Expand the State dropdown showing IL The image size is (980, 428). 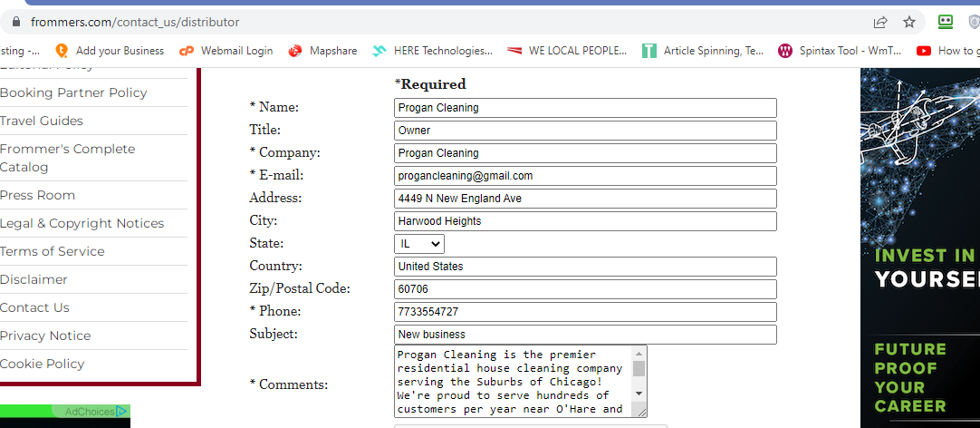418,244
